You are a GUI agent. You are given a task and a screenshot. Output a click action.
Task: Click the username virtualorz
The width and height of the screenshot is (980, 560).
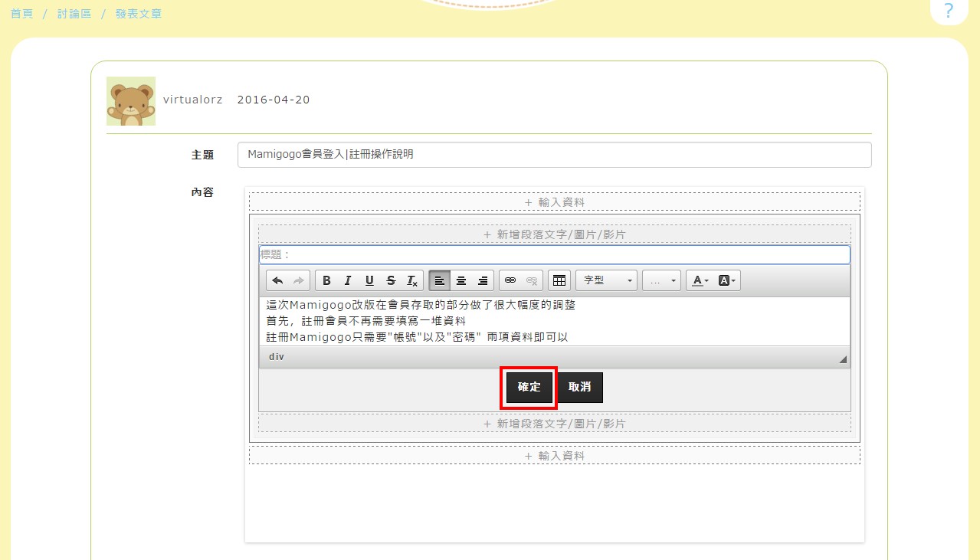(193, 100)
